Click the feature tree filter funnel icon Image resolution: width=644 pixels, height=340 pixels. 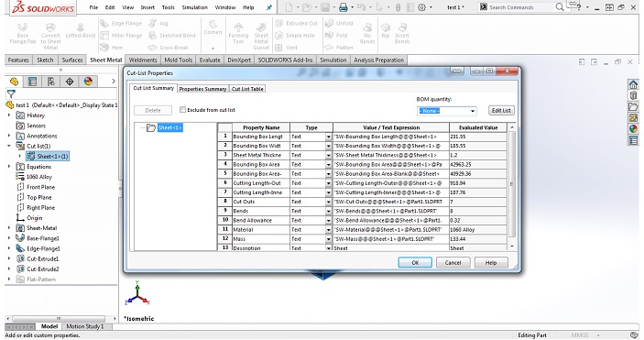click(x=11, y=93)
